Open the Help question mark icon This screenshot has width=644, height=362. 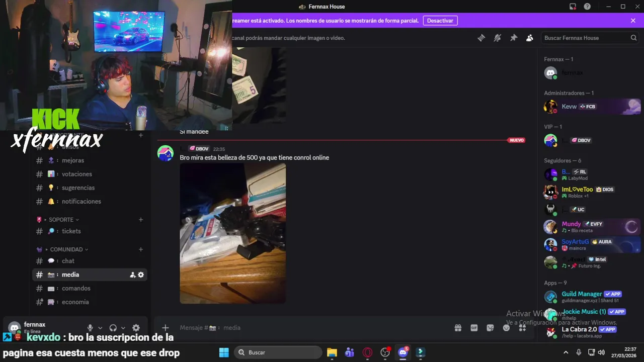coord(587,7)
